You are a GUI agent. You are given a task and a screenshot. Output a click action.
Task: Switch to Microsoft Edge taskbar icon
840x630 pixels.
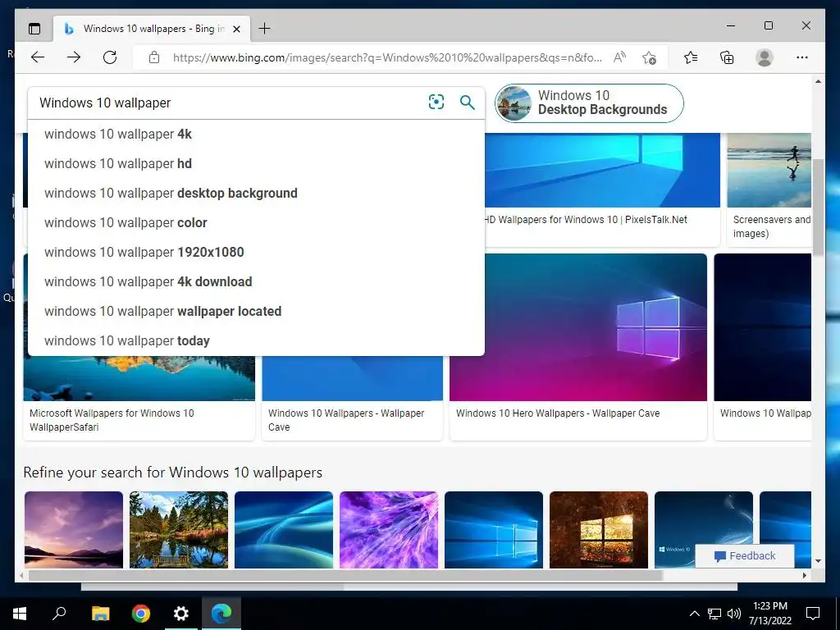[221, 614]
